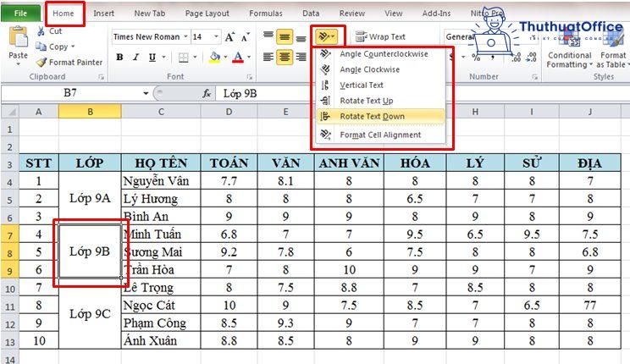
Task: Apply yellow Fill Color bucket
Action: [x=214, y=57]
